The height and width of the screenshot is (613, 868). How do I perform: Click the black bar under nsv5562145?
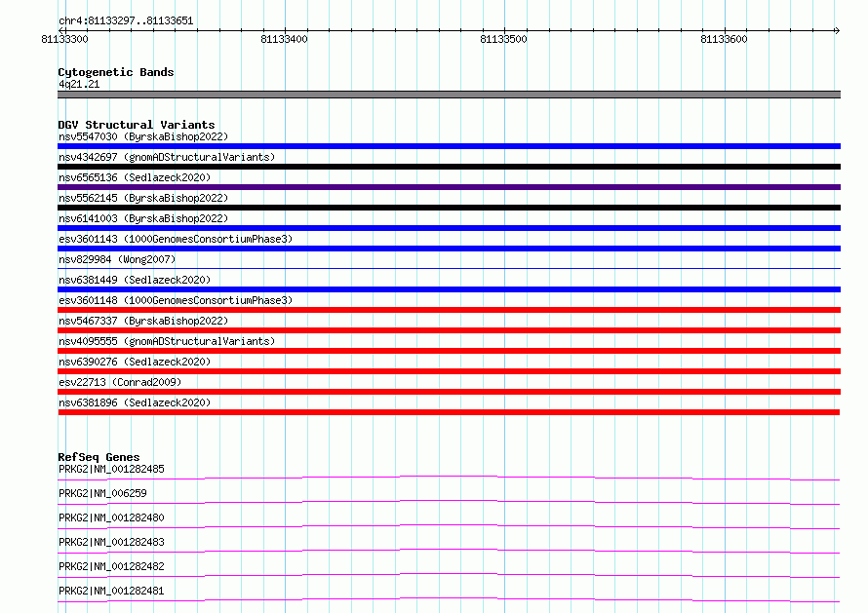[449, 208]
